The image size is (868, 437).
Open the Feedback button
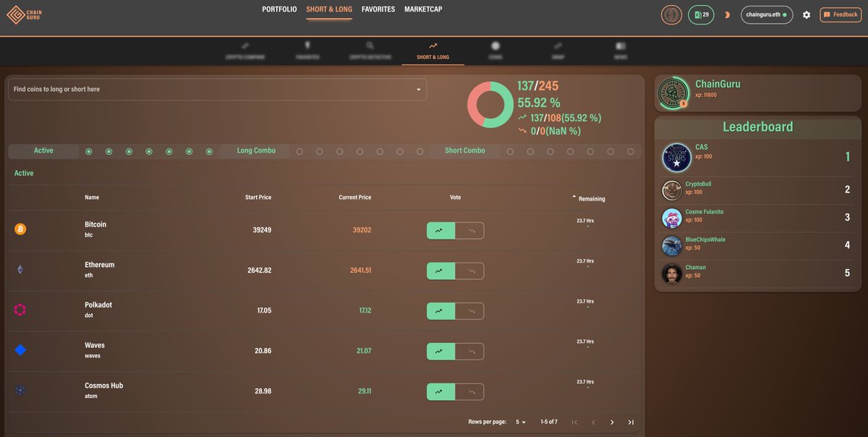[x=841, y=14]
